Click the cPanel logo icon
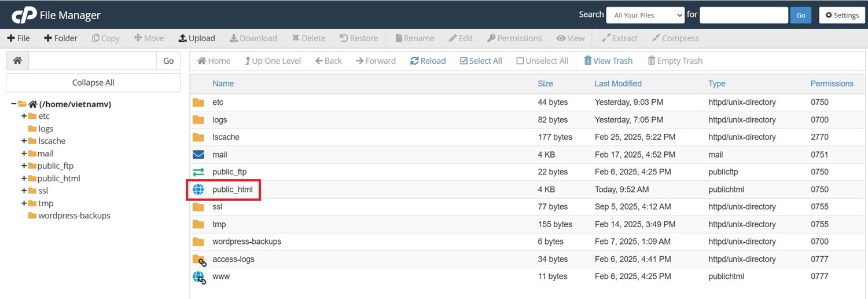 (x=24, y=15)
